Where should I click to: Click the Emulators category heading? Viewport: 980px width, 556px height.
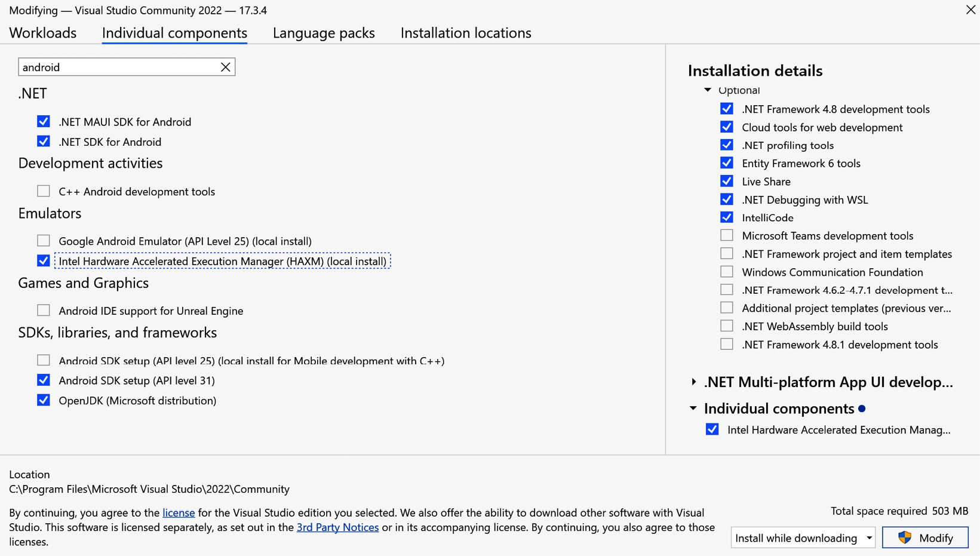point(50,213)
